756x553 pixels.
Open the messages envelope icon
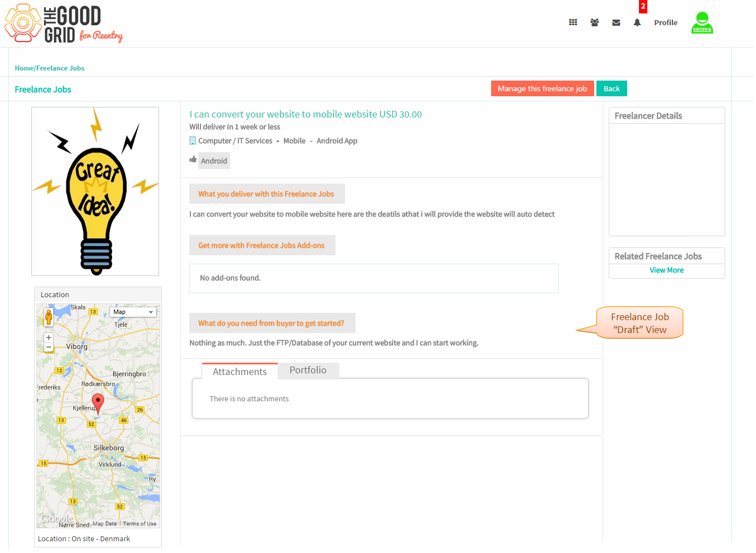[616, 22]
